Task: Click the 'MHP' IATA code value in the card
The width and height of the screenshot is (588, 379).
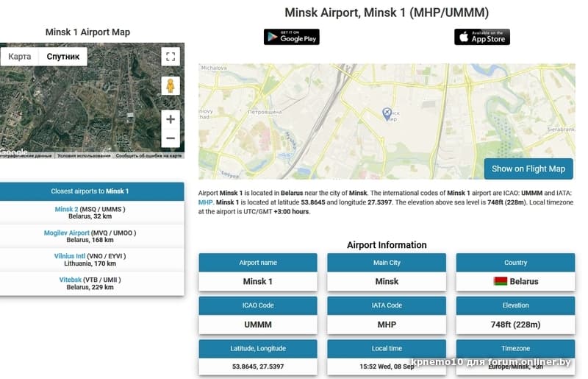Action: point(387,325)
